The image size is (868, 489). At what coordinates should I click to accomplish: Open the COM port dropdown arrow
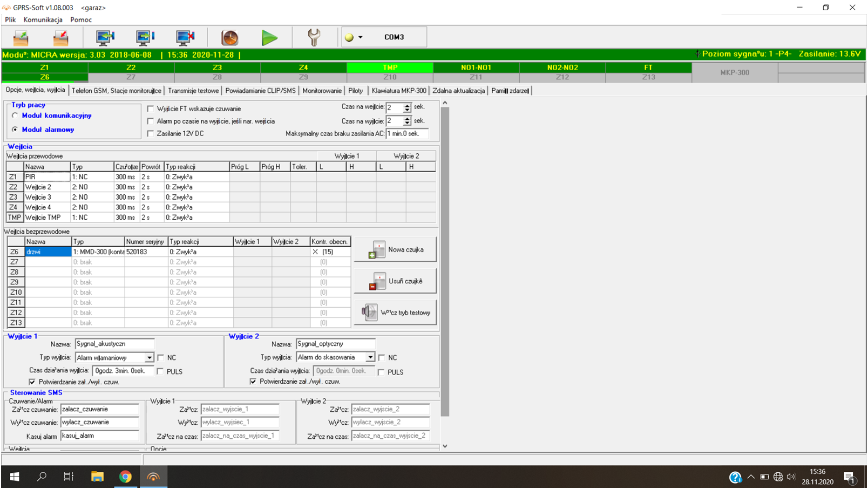pyautogui.click(x=361, y=37)
